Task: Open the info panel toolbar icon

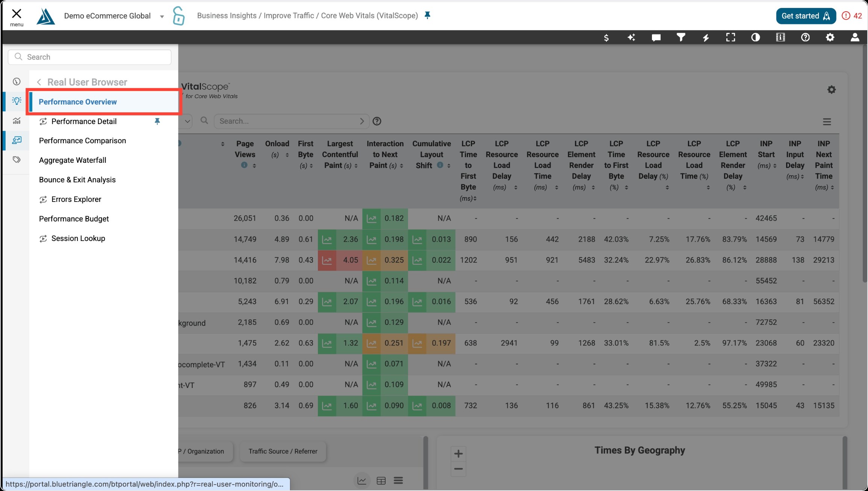Action: (780, 37)
